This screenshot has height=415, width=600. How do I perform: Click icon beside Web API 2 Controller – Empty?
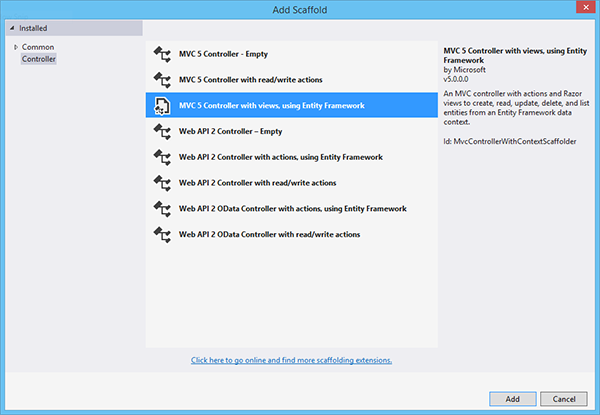(162, 132)
